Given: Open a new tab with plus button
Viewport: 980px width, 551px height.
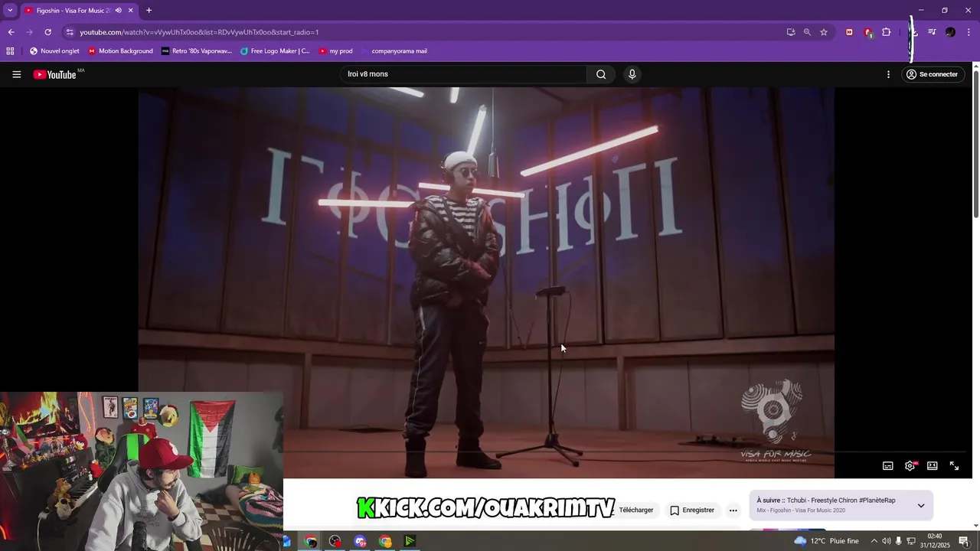Looking at the screenshot, I should 149,11.
